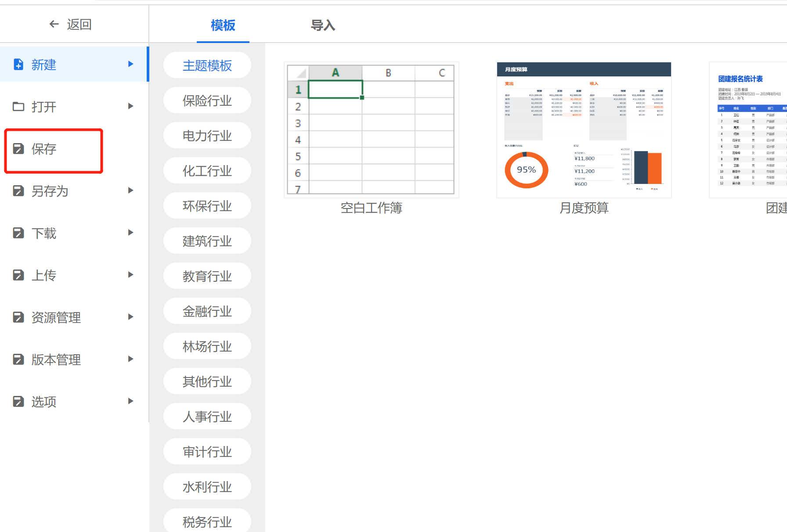
Task: Select the 模板 tab
Action: (223, 25)
